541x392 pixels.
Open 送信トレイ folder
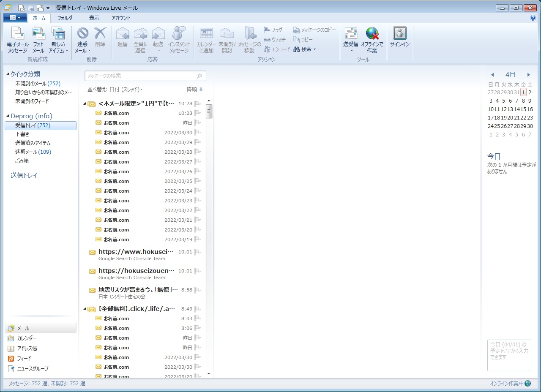coord(24,175)
